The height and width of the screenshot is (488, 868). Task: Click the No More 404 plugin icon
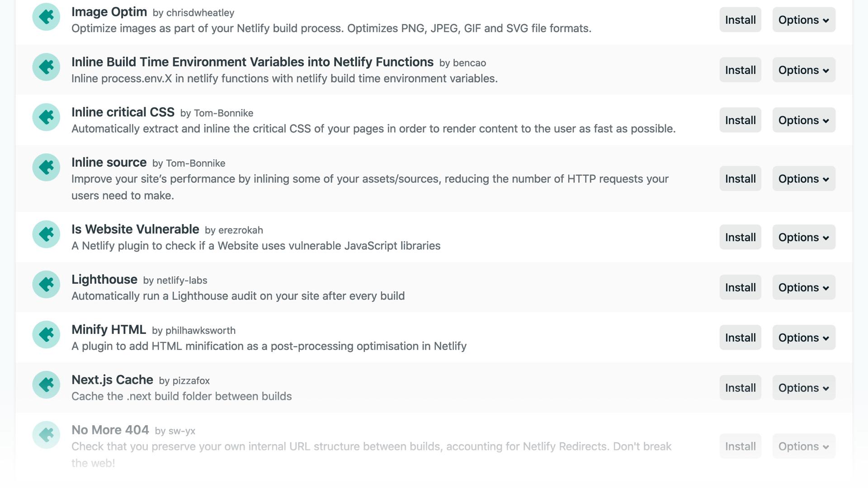pos(45,435)
